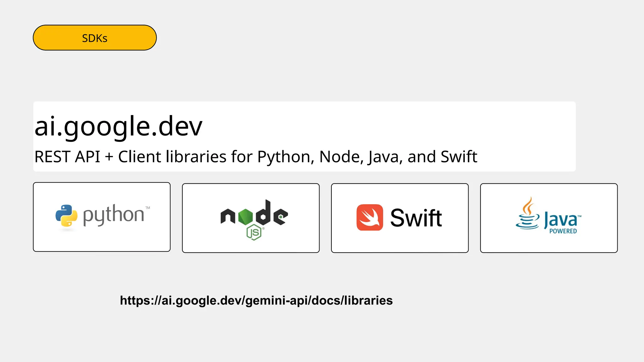644x362 pixels.
Task: Click the python wordmark text
Action: (114, 215)
